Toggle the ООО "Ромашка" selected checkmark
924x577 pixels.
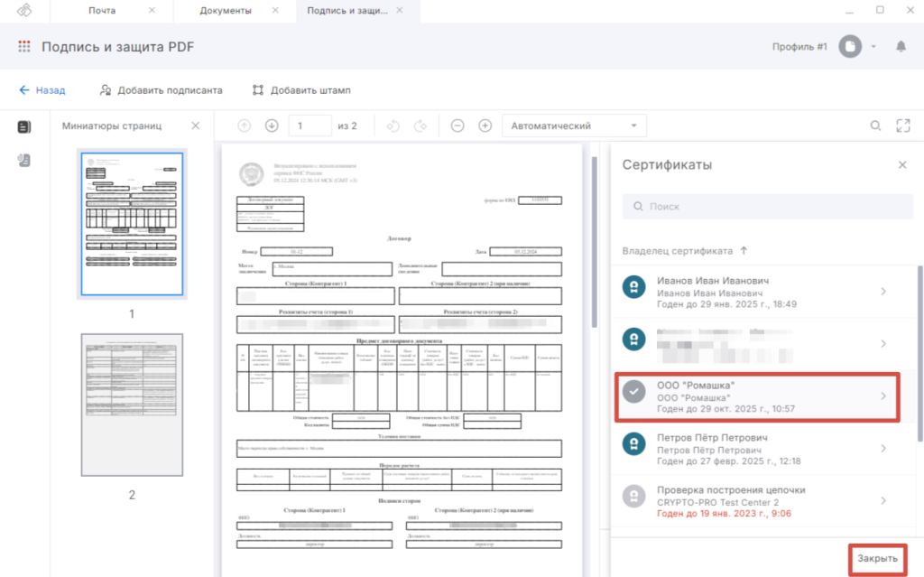[634, 392]
